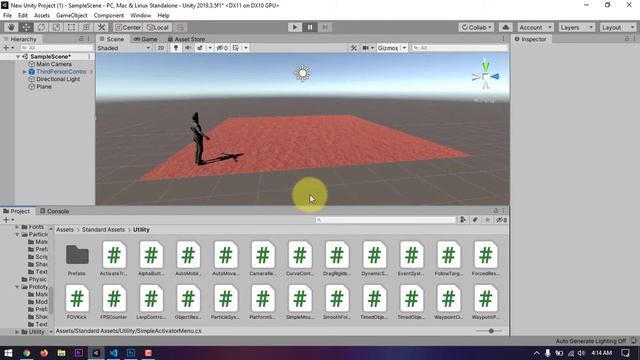Click the Project search field
The width and height of the screenshot is (640, 360).
tap(385, 220)
